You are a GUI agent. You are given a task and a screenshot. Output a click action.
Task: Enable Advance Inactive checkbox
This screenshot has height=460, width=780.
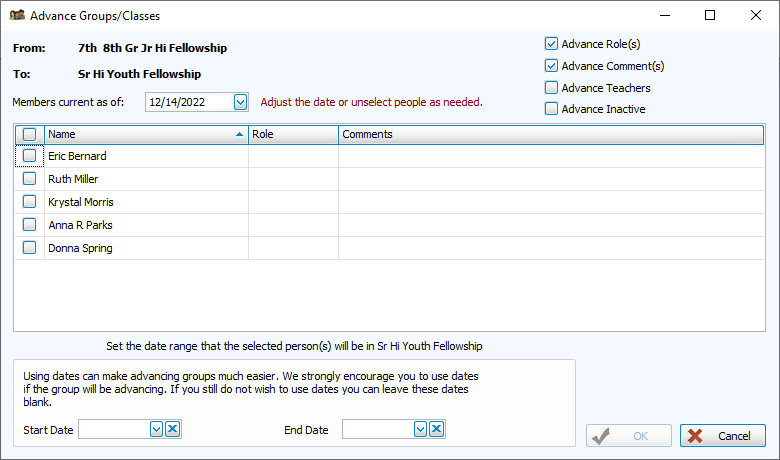(x=551, y=109)
